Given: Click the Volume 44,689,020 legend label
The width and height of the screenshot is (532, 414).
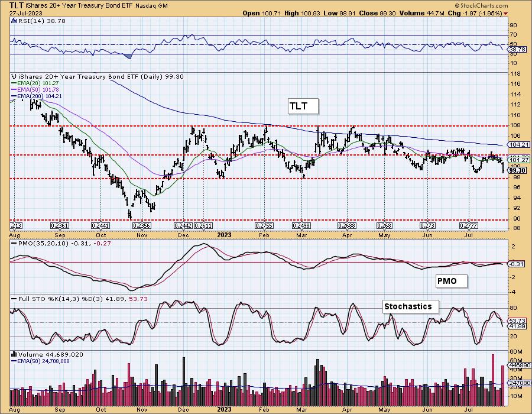Looking at the screenshot, I should [51, 354].
